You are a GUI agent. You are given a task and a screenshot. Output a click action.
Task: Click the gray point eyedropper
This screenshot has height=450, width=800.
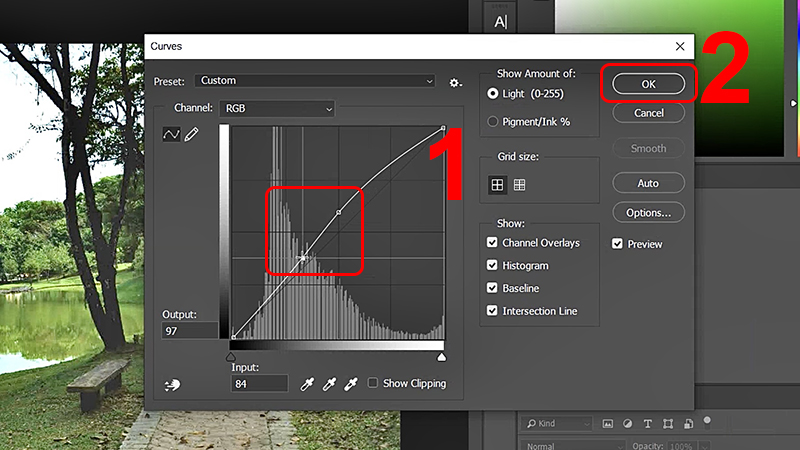[x=329, y=384]
